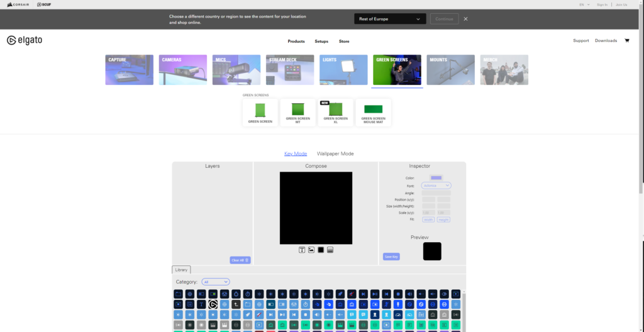644x332 pixels.
Task: Select the Library tab
Action: point(181,270)
